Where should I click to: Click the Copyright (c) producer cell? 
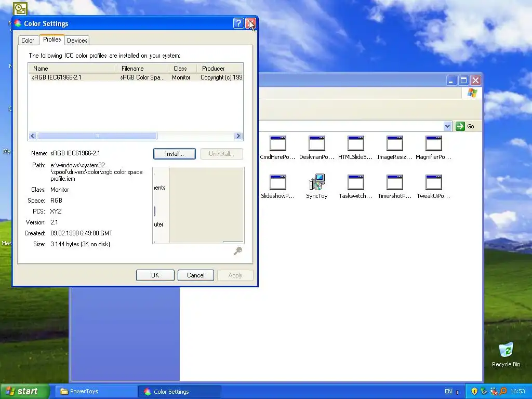coord(221,77)
